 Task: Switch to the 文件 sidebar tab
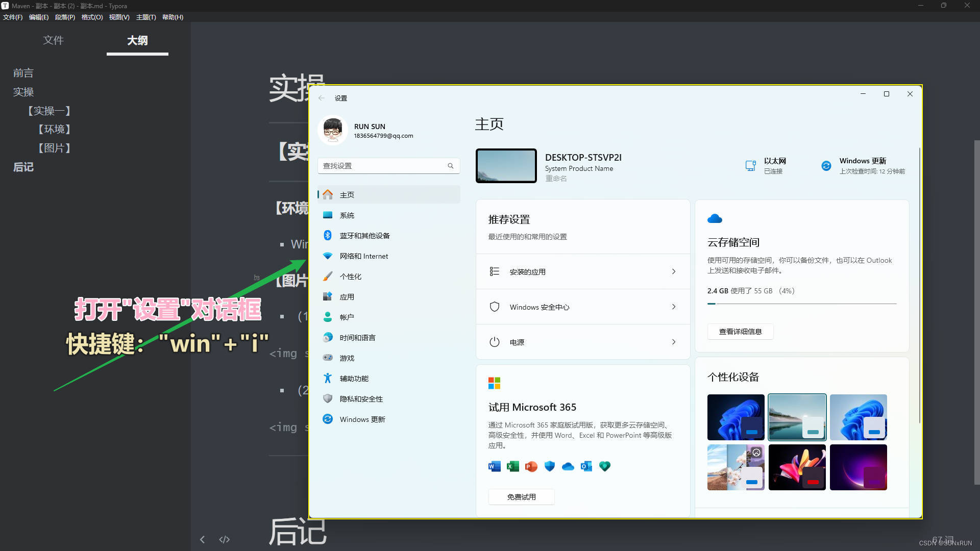53,40
